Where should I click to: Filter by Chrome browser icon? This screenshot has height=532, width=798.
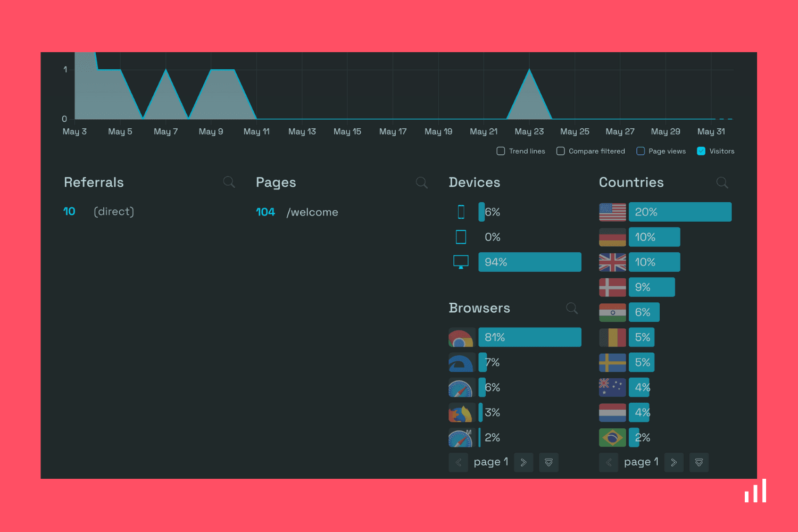coord(461,337)
